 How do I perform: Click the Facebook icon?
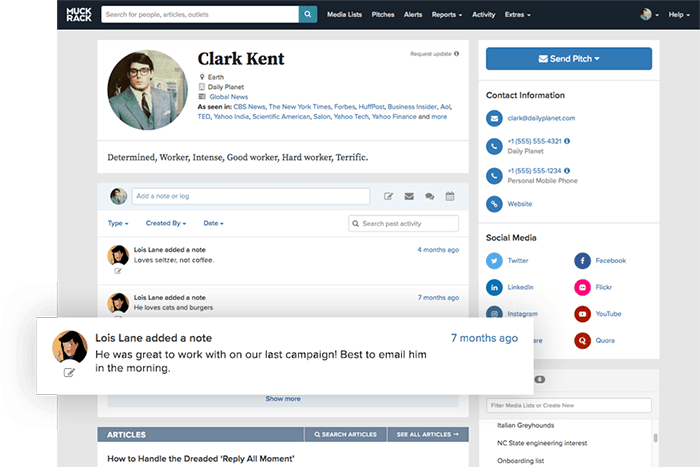[582, 261]
